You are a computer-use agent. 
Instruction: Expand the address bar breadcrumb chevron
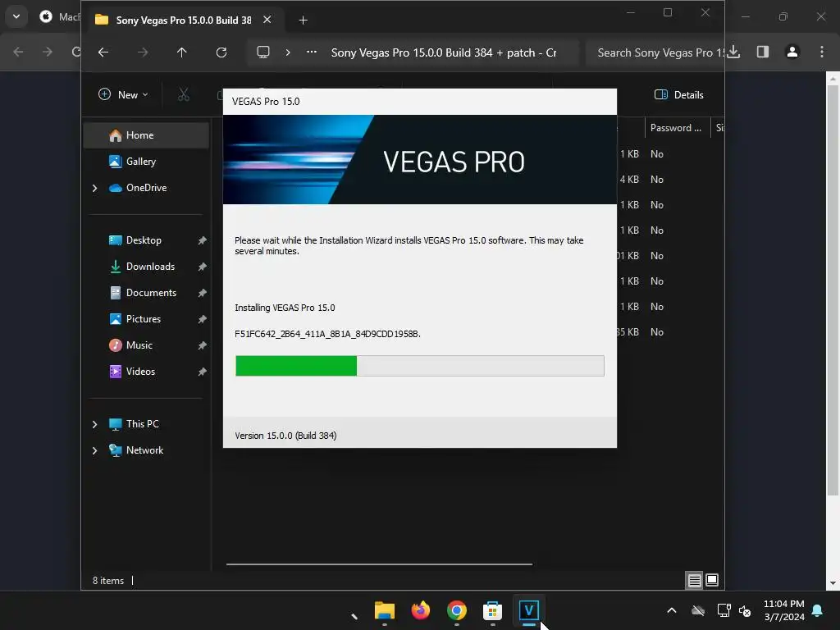pyautogui.click(x=288, y=52)
